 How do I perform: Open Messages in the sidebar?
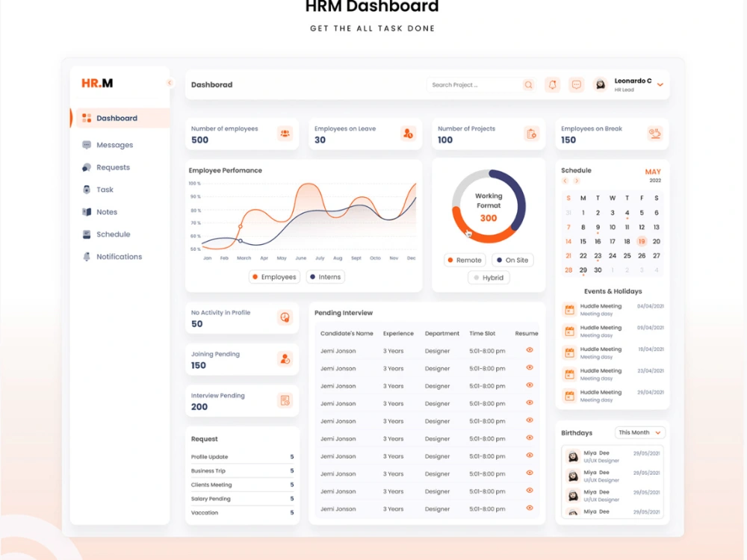tap(108, 145)
